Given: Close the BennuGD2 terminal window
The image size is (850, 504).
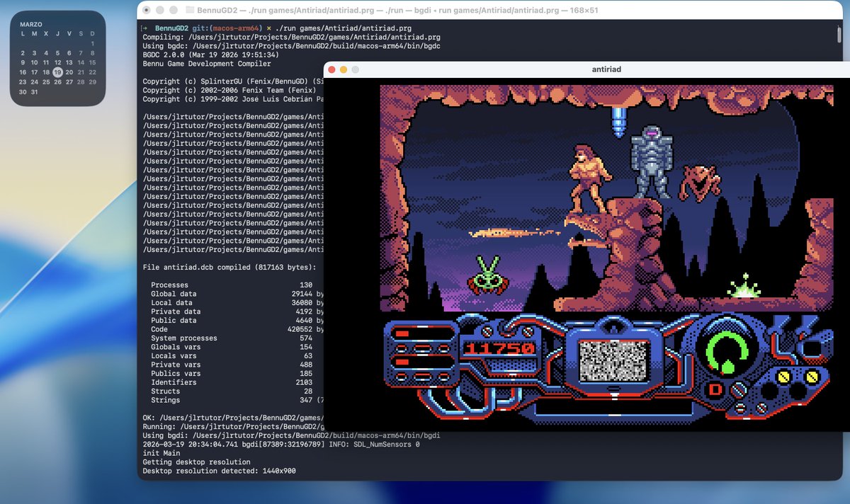Looking at the screenshot, I should pyautogui.click(x=146, y=11).
